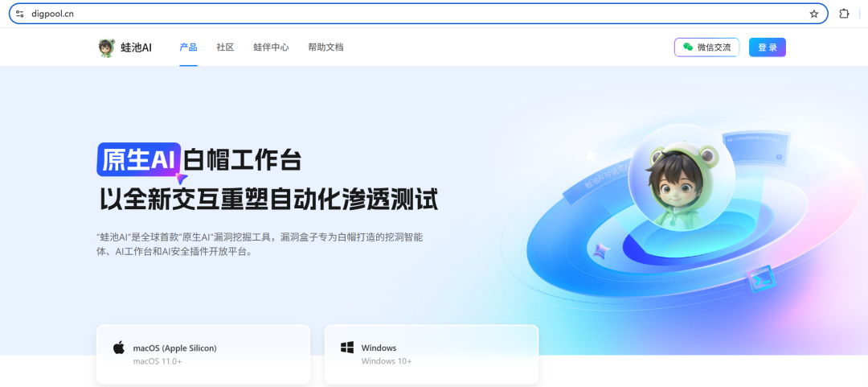Click the 微信交流 button
Image resolution: width=868 pixels, height=387 pixels.
707,47
